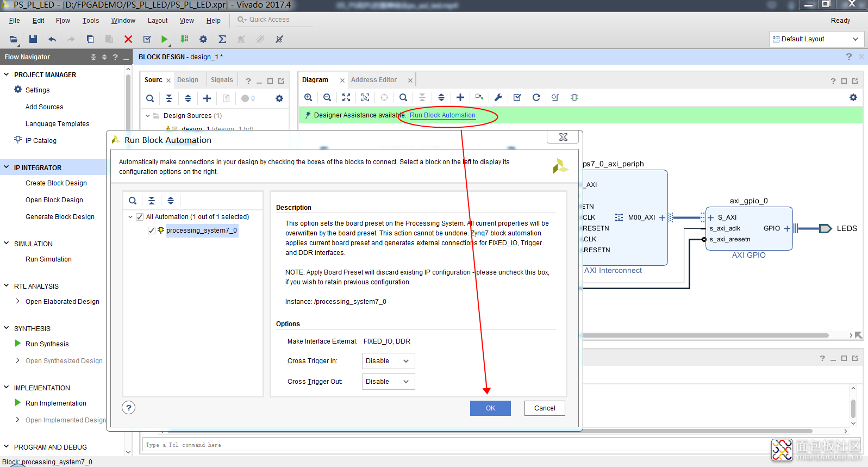Switch to the Address Editor tab
868x467 pixels.
374,80
